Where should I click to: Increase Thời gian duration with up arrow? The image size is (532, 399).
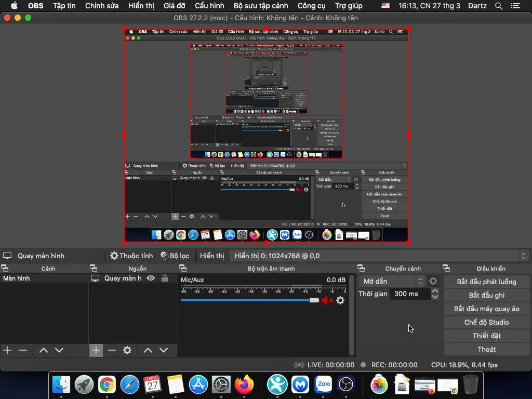click(x=435, y=291)
